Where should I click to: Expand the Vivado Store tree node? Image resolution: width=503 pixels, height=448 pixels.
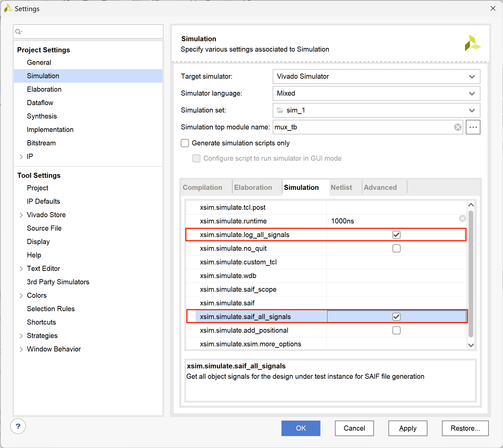coord(21,215)
